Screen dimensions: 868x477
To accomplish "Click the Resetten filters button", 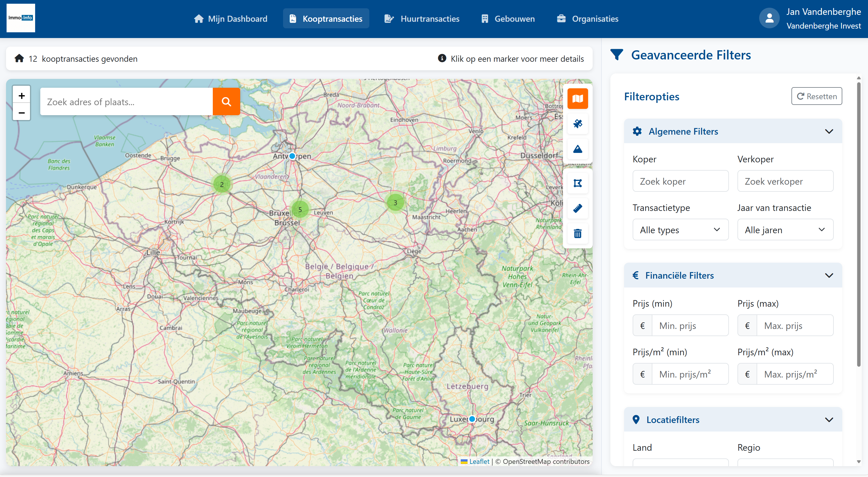I will pyautogui.click(x=817, y=96).
